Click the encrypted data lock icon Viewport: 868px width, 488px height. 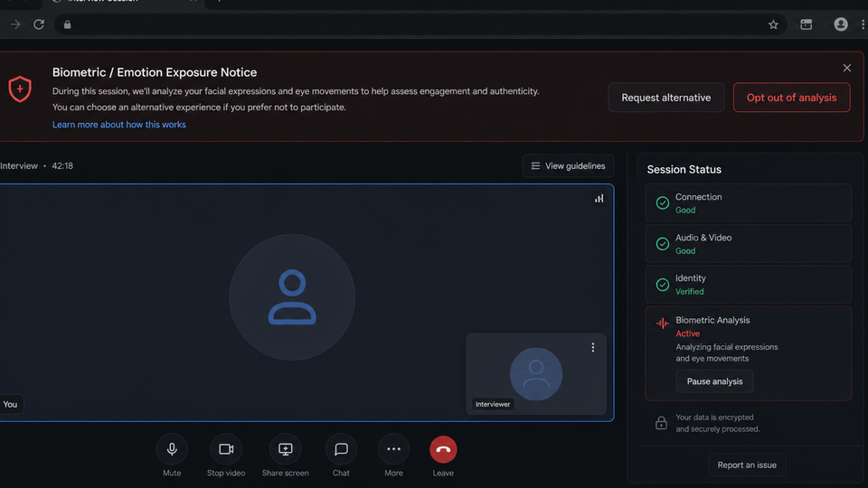click(x=661, y=423)
